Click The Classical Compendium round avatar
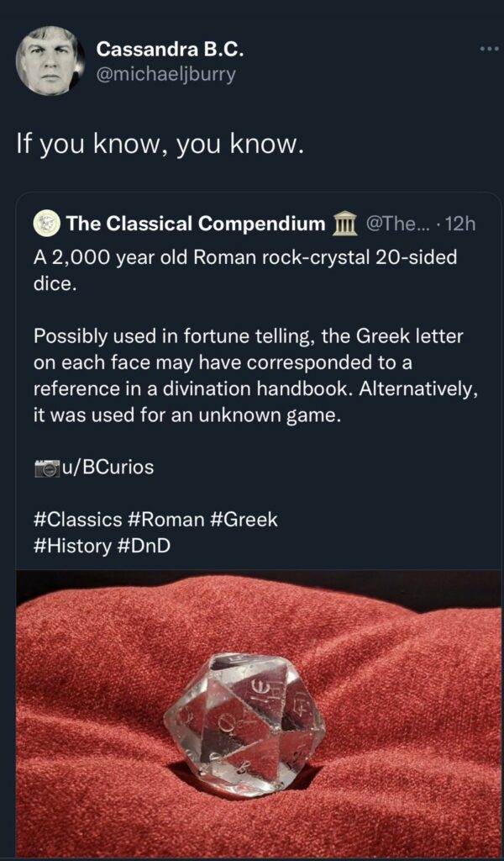 tap(46, 224)
